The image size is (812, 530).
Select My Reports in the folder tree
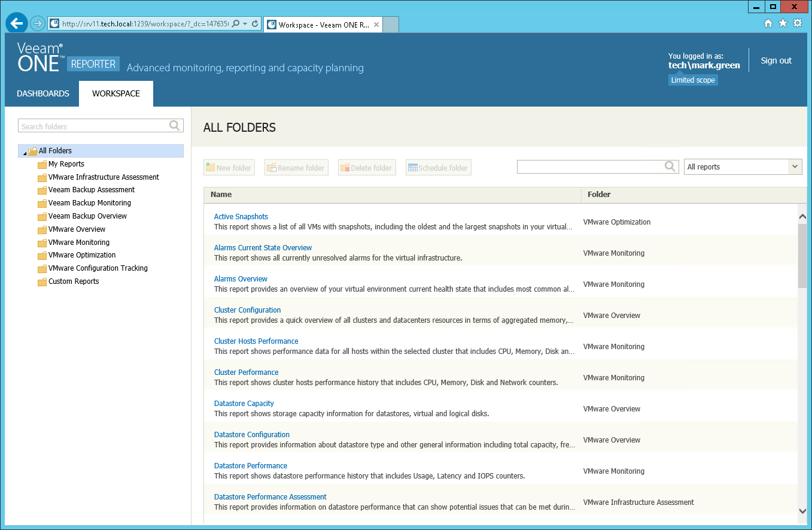point(66,164)
